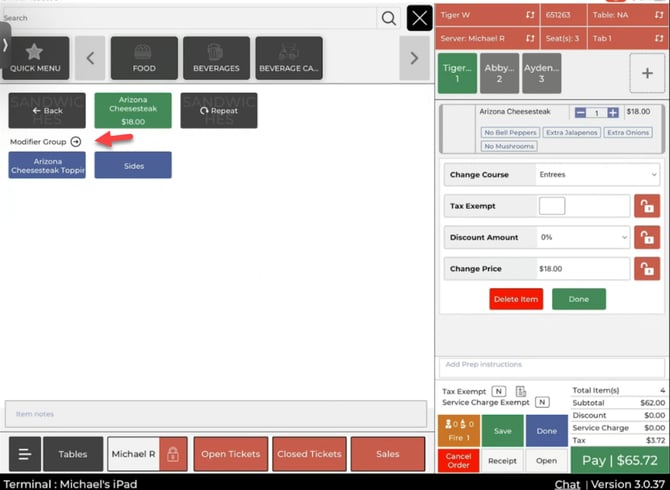Open the Quick Menu star category
The width and height of the screenshot is (670, 490).
click(x=36, y=58)
